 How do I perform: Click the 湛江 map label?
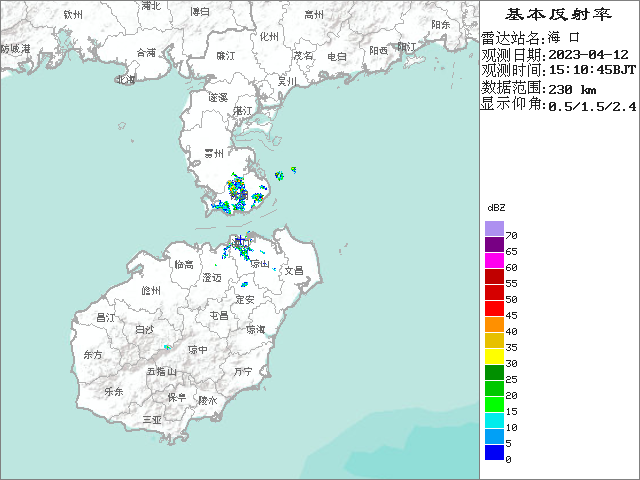[x=242, y=111]
